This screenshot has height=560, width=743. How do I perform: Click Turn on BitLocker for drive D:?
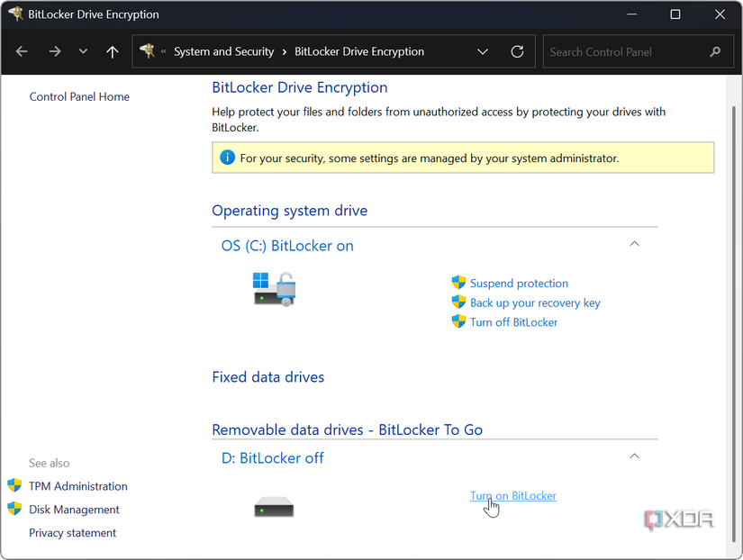pos(512,495)
